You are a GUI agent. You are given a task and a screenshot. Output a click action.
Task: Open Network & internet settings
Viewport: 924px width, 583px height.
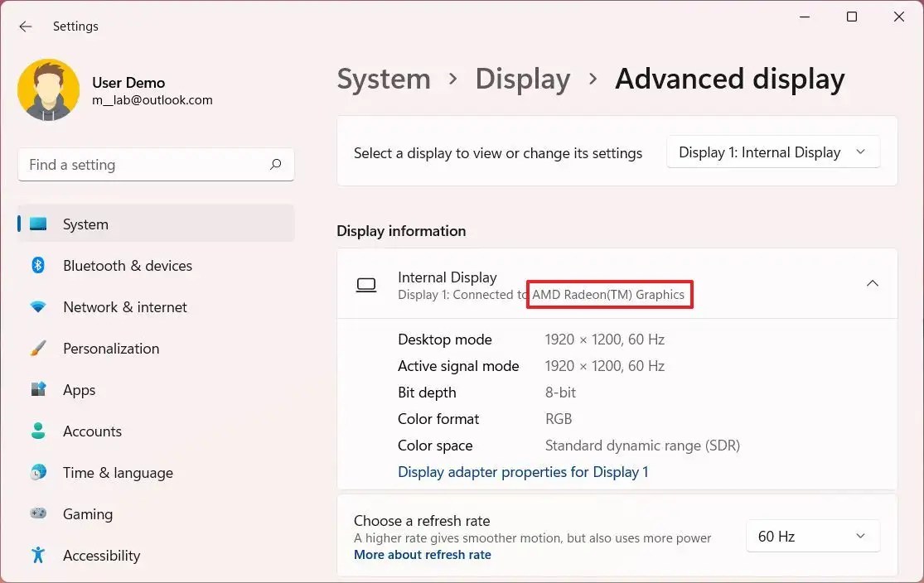click(x=124, y=307)
